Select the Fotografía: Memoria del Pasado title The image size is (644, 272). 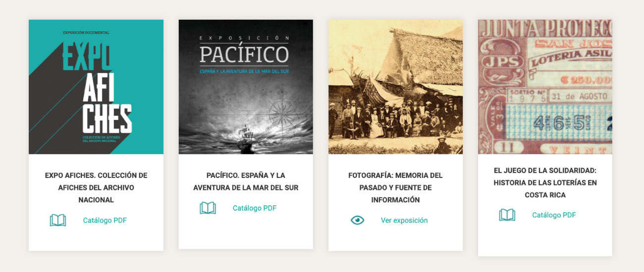pos(395,188)
